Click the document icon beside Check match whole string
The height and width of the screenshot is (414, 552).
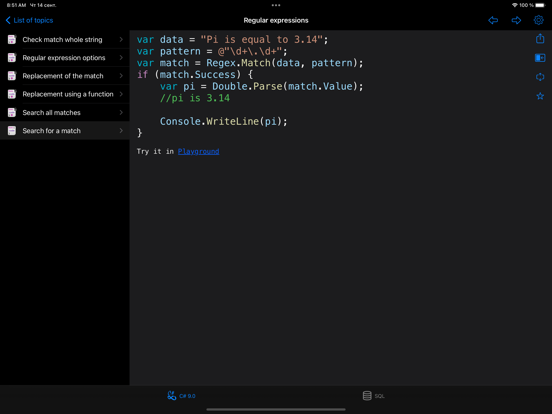[x=12, y=39]
